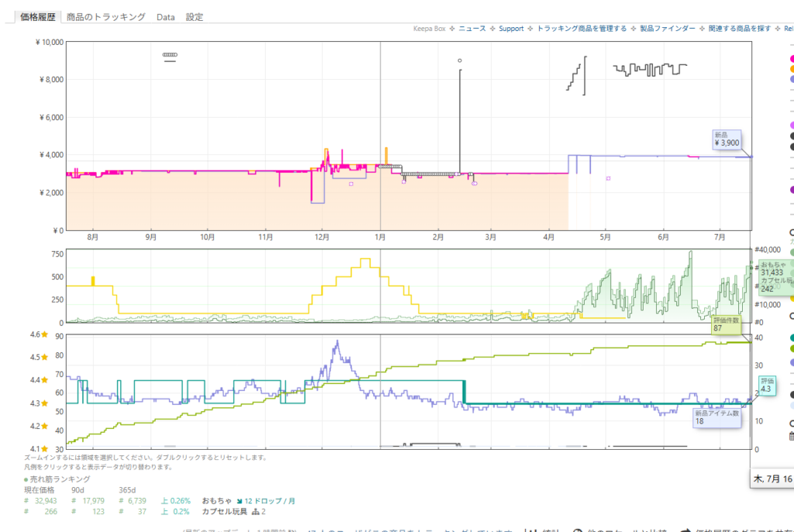Toggle the orange legend dot beside the price chart

pos(792,69)
